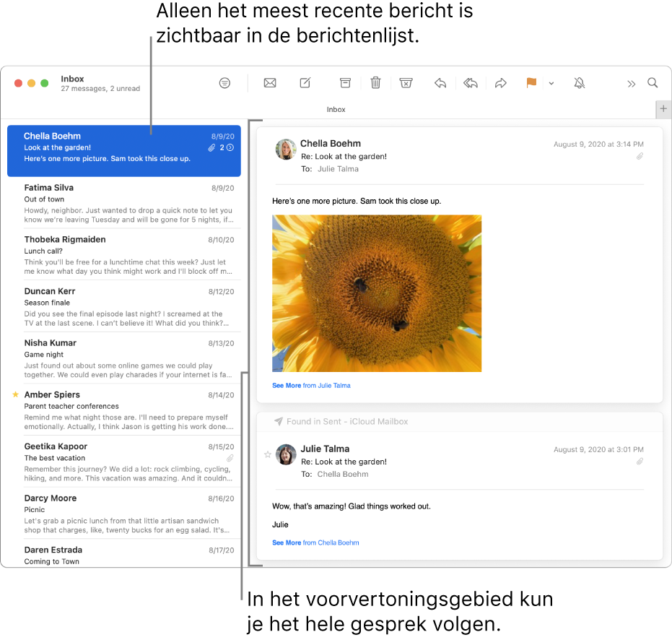Click recipient Julie Talma in To field
The width and height of the screenshot is (672, 640).
(338, 169)
